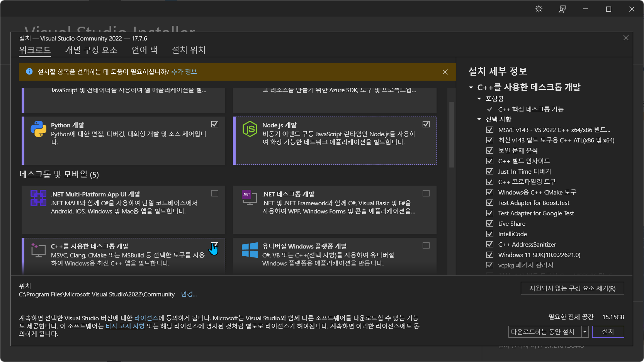Uncheck C++ profiling tools option
Viewport: 644px width, 362px height.
coord(490,182)
